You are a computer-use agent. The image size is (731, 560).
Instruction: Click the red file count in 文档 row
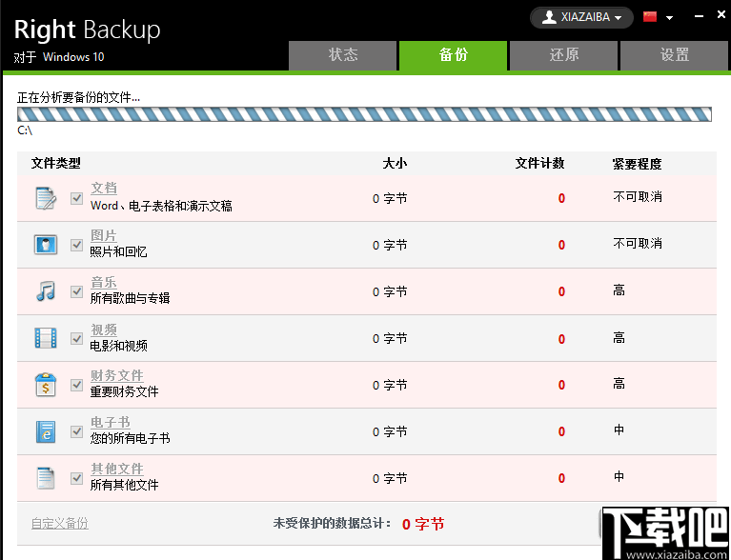click(x=561, y=198)
